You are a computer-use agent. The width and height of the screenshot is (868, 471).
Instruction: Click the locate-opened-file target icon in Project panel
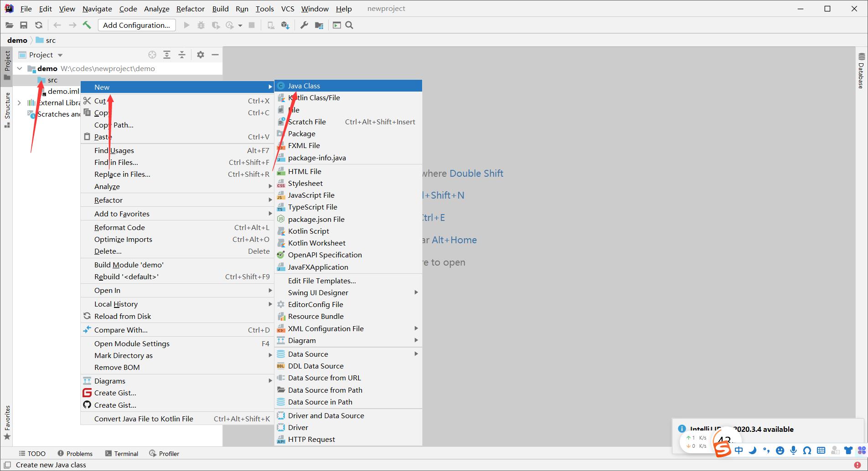[152, 55]
